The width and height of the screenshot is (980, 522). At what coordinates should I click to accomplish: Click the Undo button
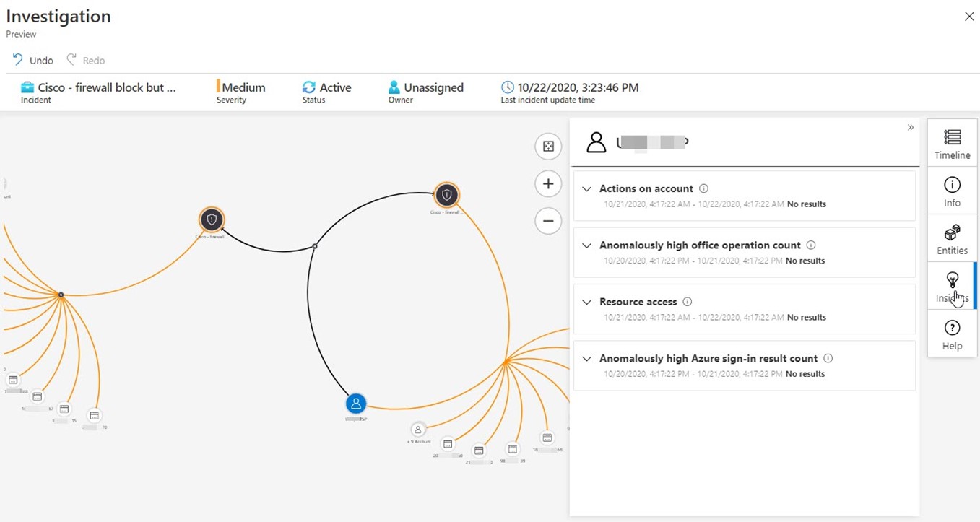33,61
